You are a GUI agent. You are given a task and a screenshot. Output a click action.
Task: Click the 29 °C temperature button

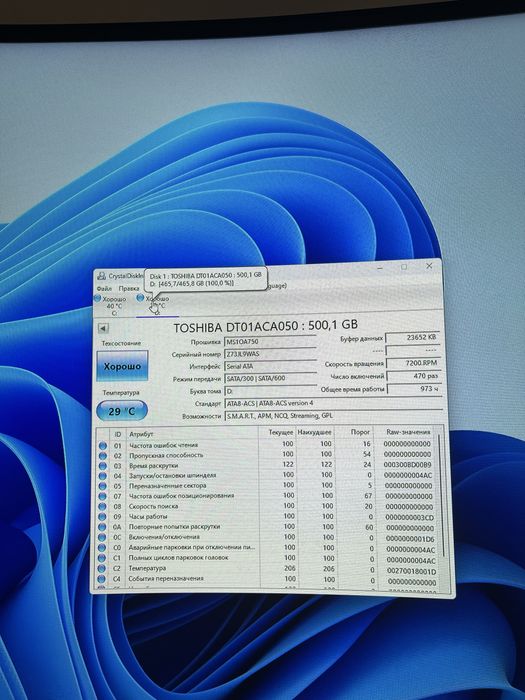click(121, 411)
